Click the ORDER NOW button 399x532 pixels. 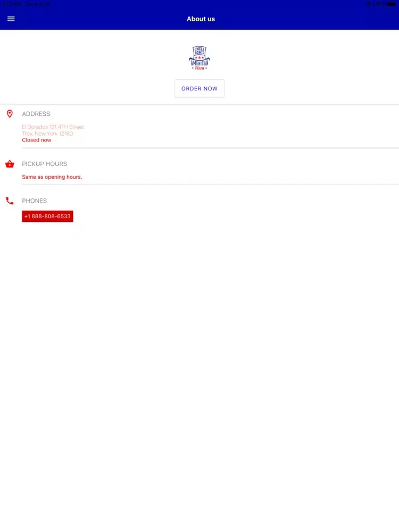(199, 88)
